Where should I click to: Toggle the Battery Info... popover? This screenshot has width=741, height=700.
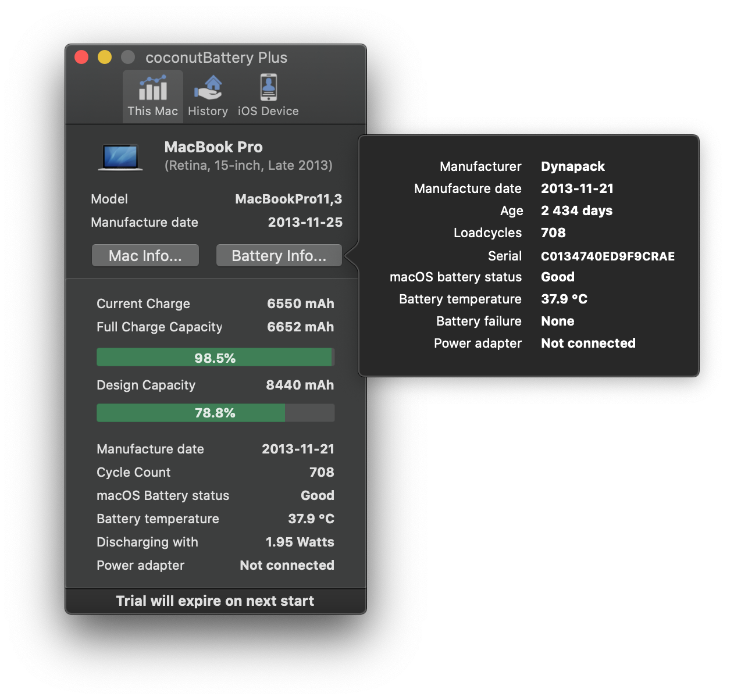(279, 255)
